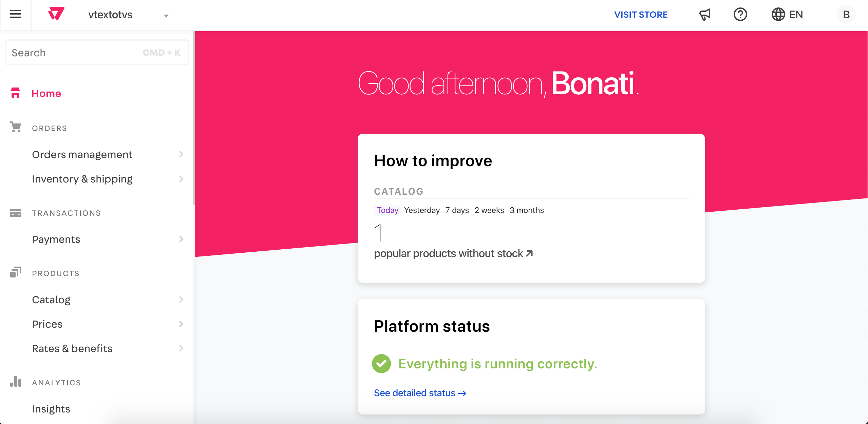Click the globe language icon
This screenshot has width=868, height=424.
pos(778,15)
